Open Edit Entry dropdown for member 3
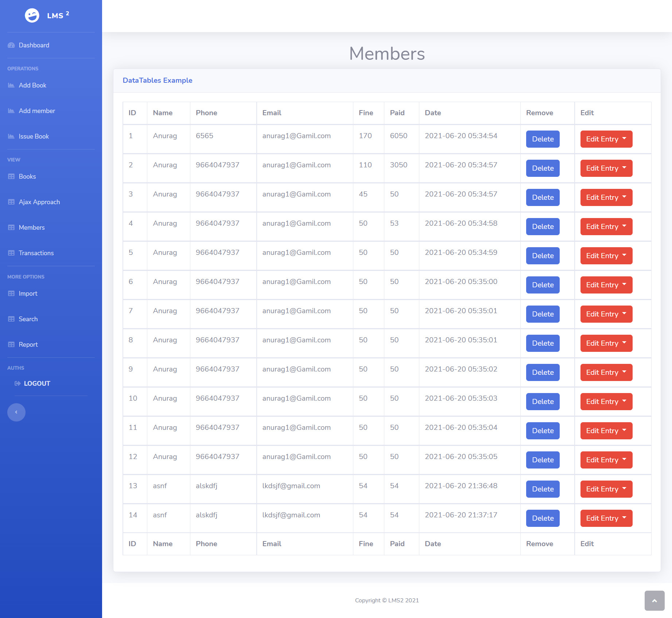This screenshot has width=672, height=618. pyautogui.click(x=606, y=197)
